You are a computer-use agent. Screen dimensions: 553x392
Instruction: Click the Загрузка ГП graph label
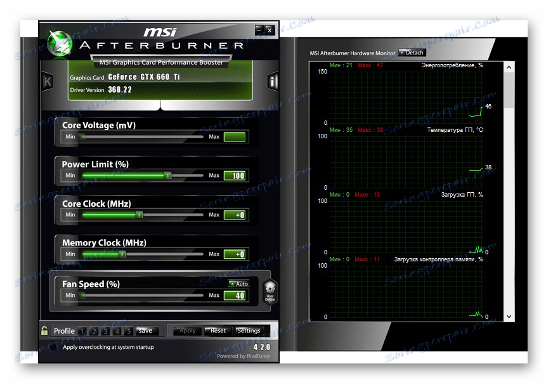(x=462, y=194)
